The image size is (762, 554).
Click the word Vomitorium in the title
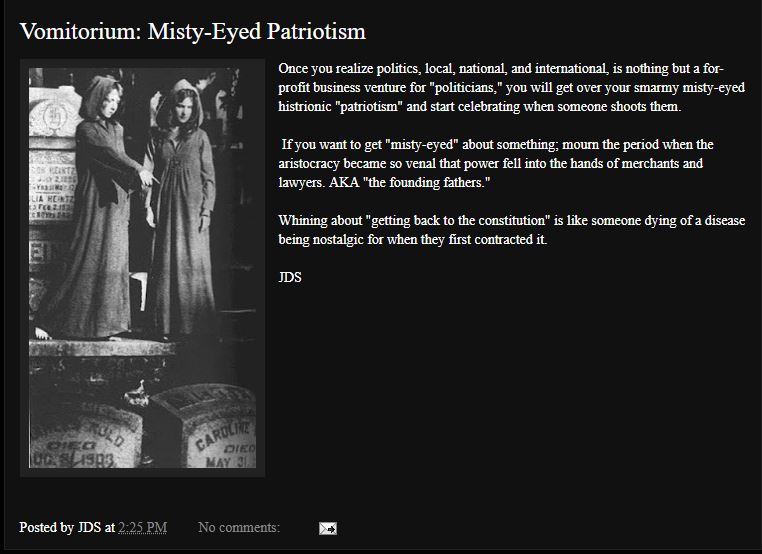pos(80,32)
